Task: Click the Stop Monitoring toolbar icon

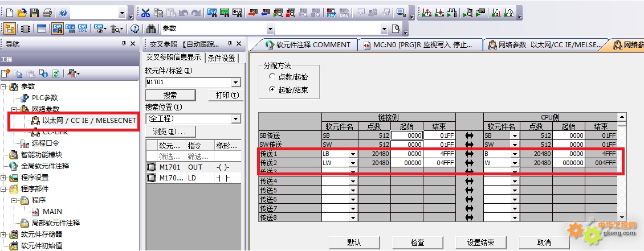Action: (x=291, y=13)
